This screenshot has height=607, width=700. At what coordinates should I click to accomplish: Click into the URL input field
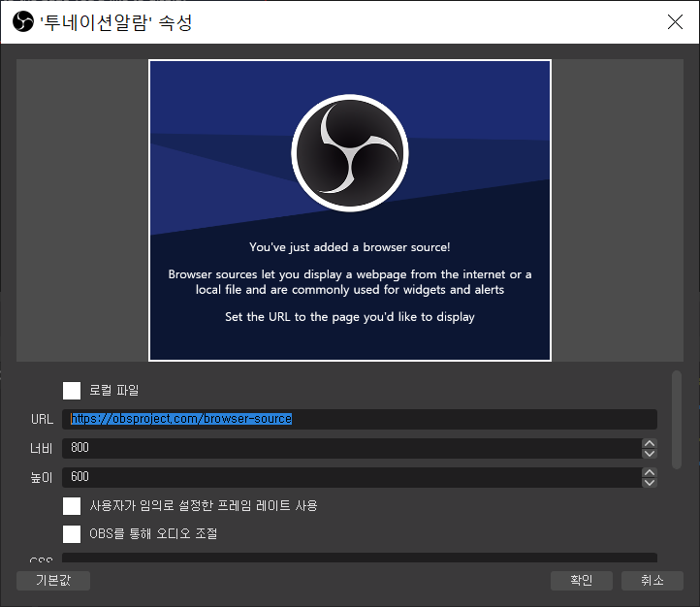pos(360,419)
